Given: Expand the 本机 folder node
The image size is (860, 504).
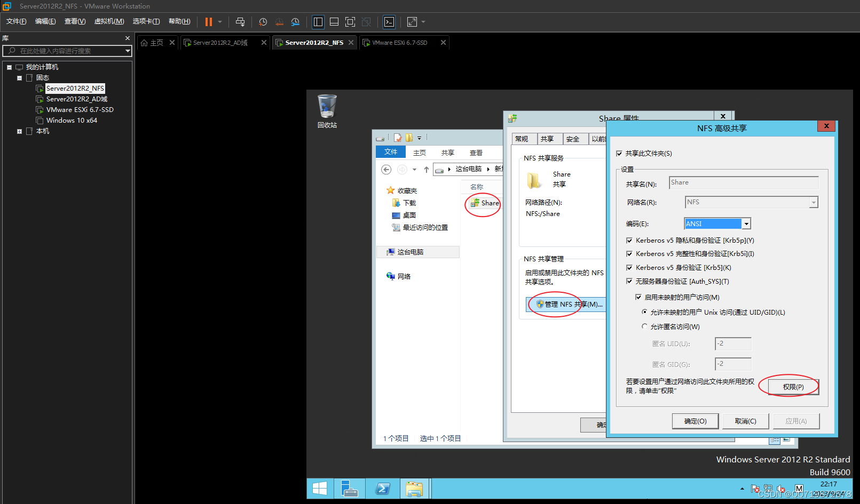Looking at the screenshot, I should click(x=19, y=131).
